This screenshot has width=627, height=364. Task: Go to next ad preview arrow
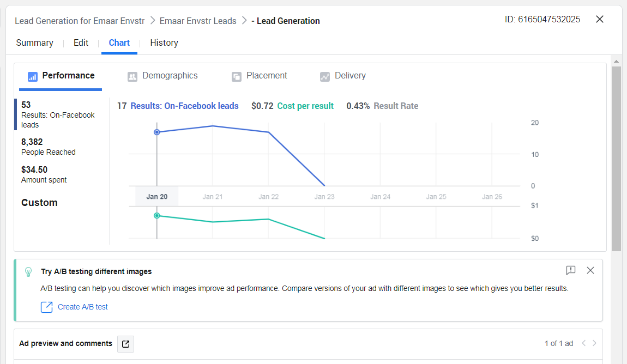coord(594,343)
